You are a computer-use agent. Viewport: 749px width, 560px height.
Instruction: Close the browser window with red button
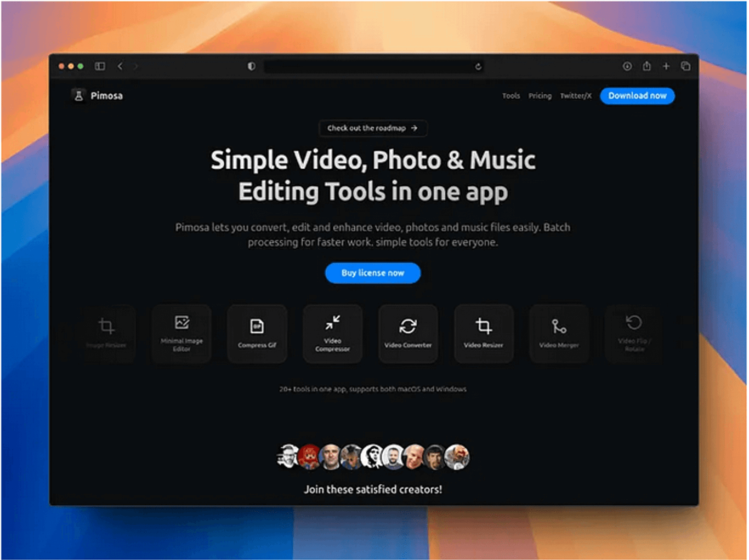(x=61, y=66)
